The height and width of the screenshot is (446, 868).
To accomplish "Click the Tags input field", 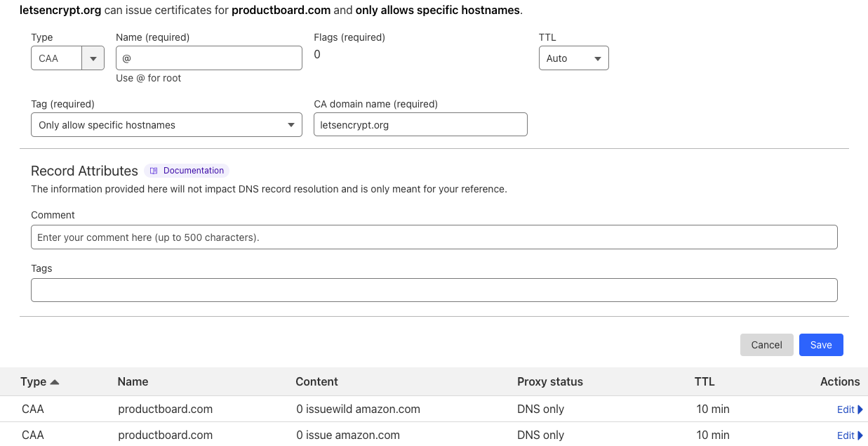I will [434, 290].
